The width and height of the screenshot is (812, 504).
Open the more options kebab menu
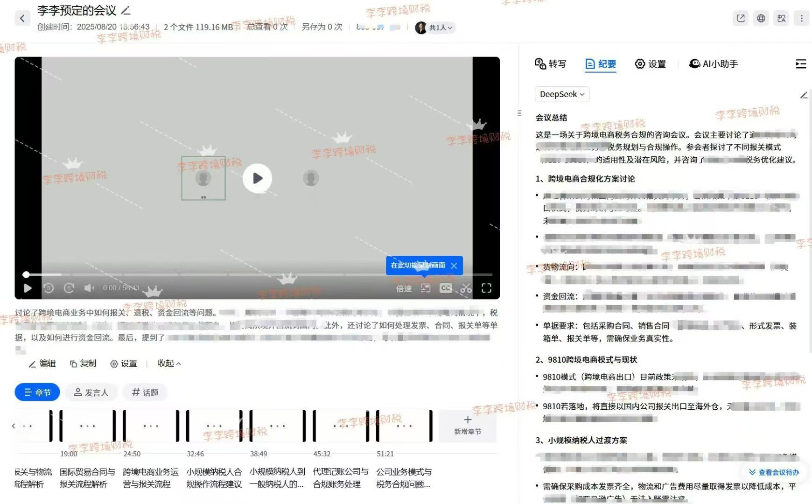[x=801, y=18]
